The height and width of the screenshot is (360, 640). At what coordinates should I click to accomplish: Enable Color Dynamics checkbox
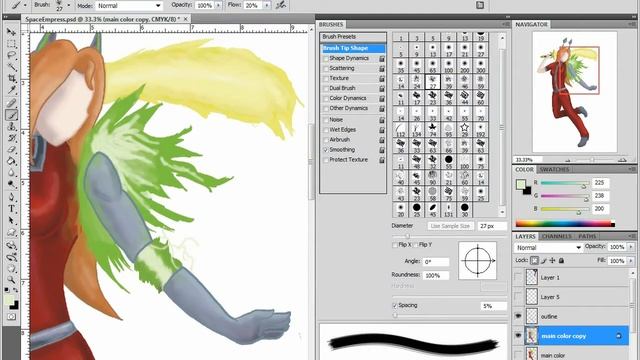coord(326,99)
